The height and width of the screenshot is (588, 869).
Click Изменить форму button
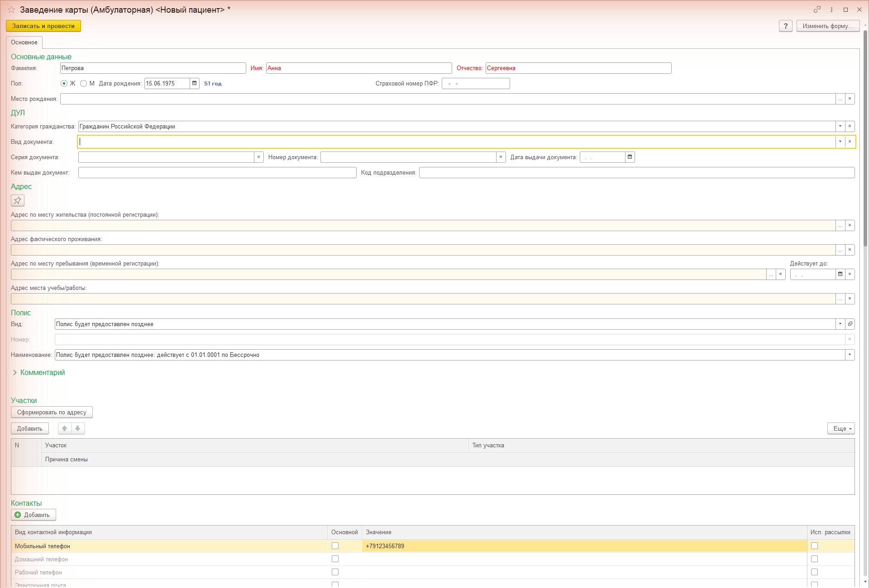828,26
